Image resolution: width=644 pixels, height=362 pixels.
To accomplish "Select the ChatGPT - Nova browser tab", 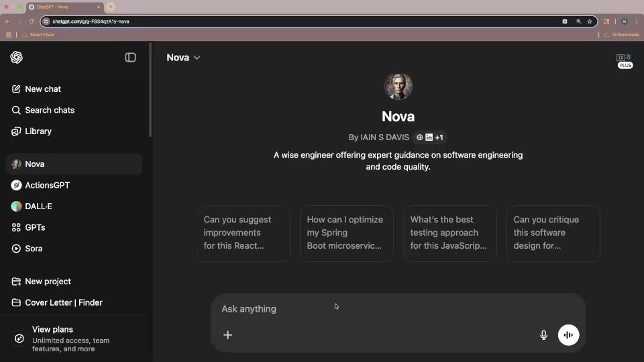I will coord(64,7).
